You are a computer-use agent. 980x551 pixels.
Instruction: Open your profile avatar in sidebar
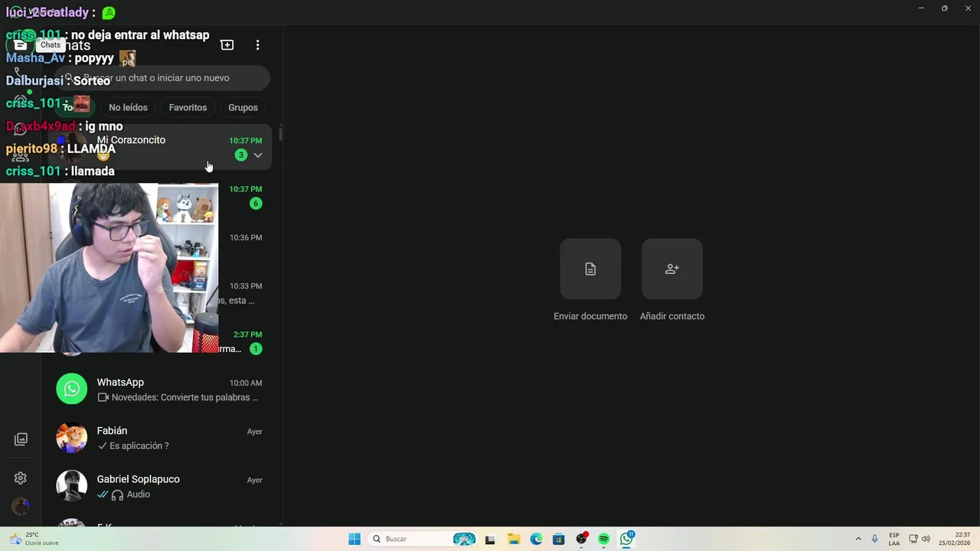click(x=21, y=507)
